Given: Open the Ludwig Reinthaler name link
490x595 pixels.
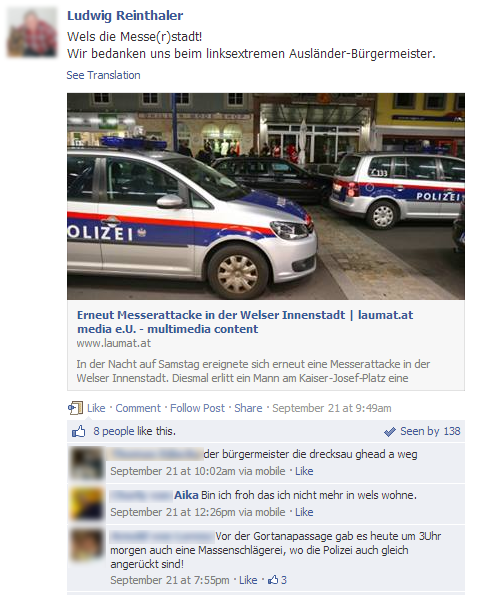Looking at the screenshot, I should tap(125, 16).
